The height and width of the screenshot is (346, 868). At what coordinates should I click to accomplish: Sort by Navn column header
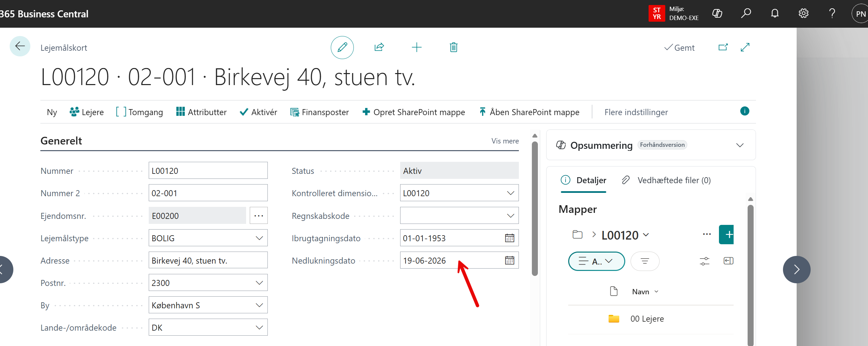645,291
